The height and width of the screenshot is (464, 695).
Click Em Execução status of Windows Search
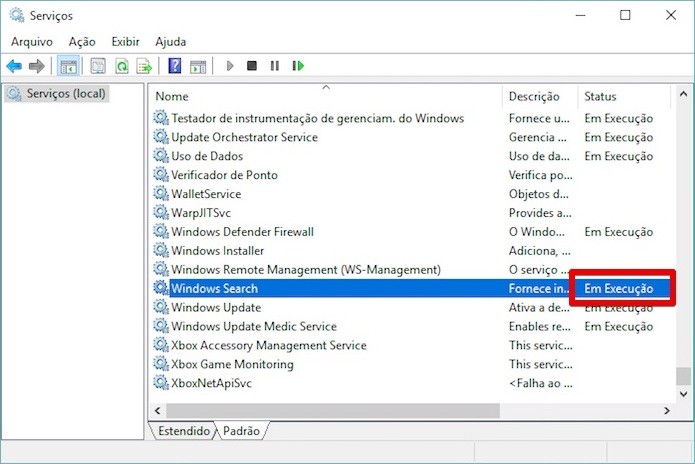619,289
